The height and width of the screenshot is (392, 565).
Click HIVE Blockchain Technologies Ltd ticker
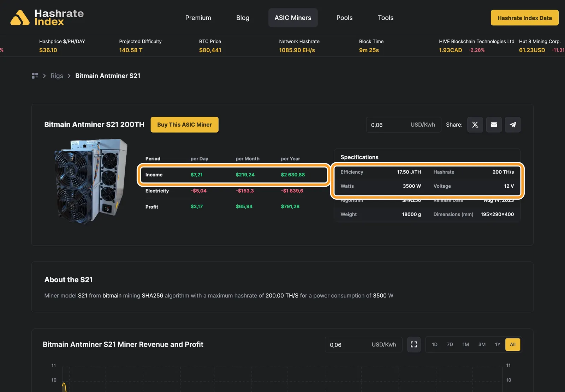(476, 46)
